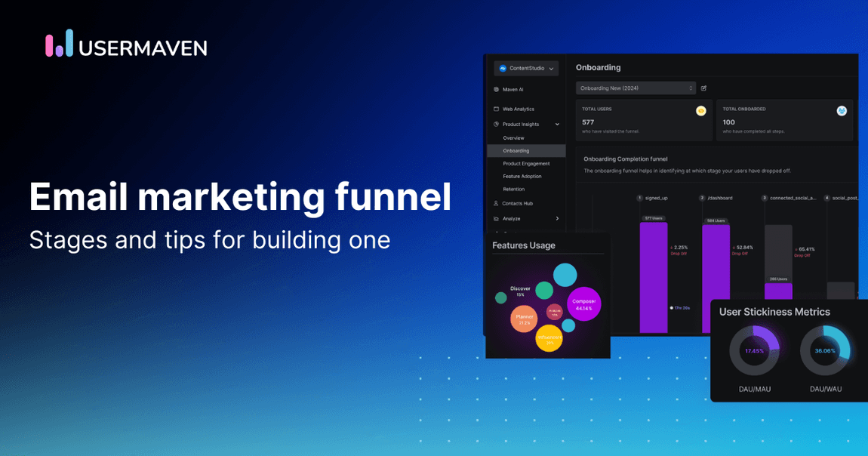Select the Composer bubble in Features Usage
This screenshot has width=868, height=456.
584,304
